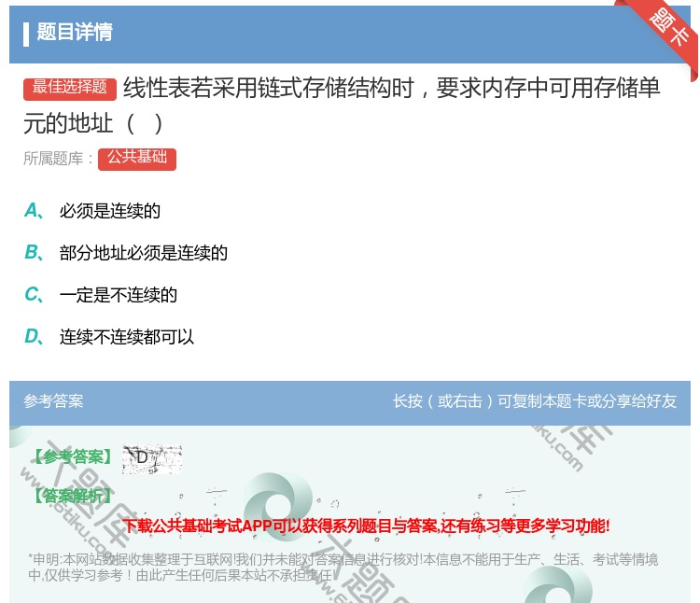Click the red 下载公共基础考试APP promotion link
Viewport: 700px width, 603px height.
click(366, 526)
